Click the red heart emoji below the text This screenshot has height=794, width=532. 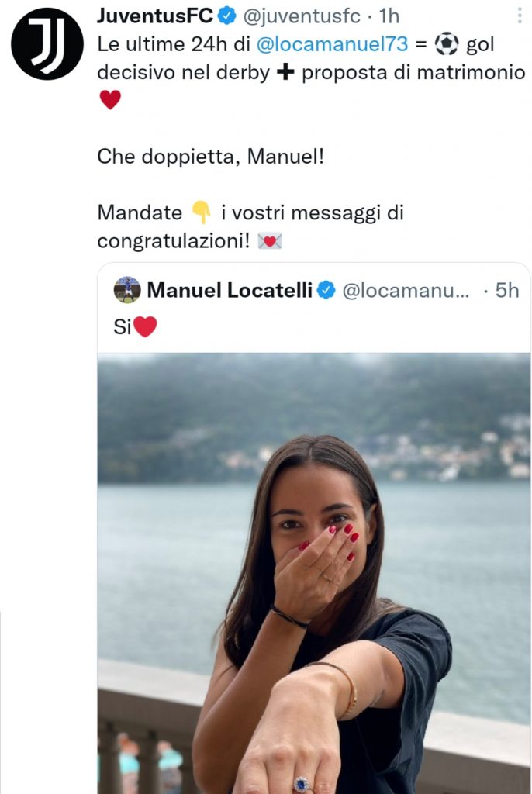pyautogui.click(x=109, y=100)
